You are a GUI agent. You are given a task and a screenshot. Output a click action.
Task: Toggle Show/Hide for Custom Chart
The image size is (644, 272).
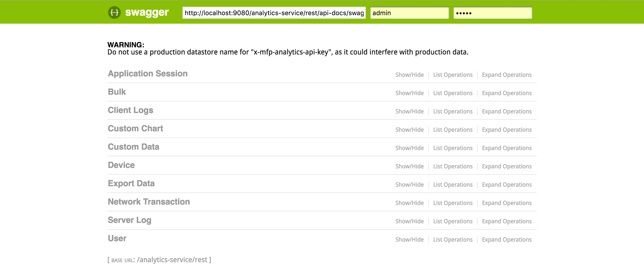(x=409, y=130)
